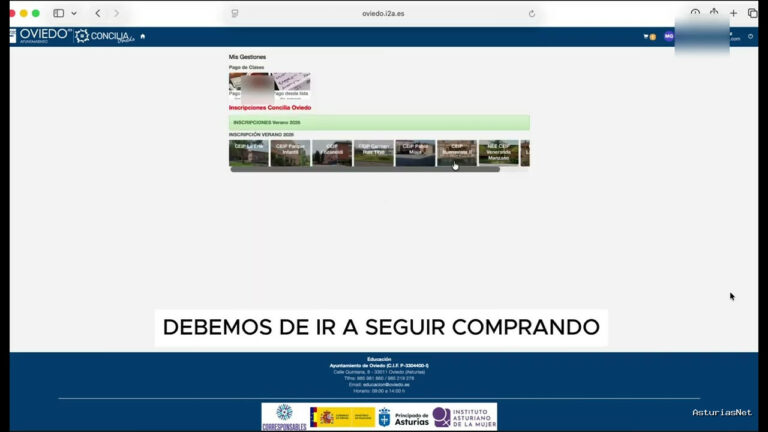Click the Gobierno de España footer logo
Screen dimensions: 768x432
coord(342,417)
